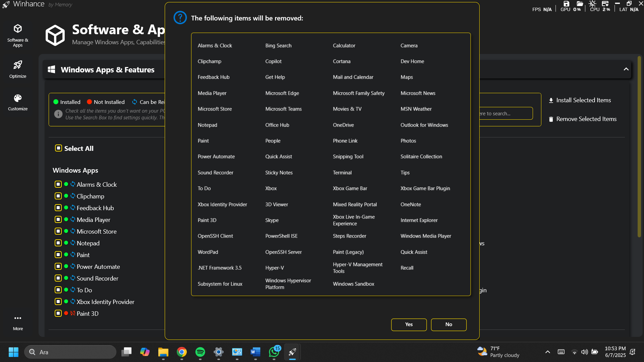
Task: Click the Sound Recorder row label
Action: coord(97,278)
